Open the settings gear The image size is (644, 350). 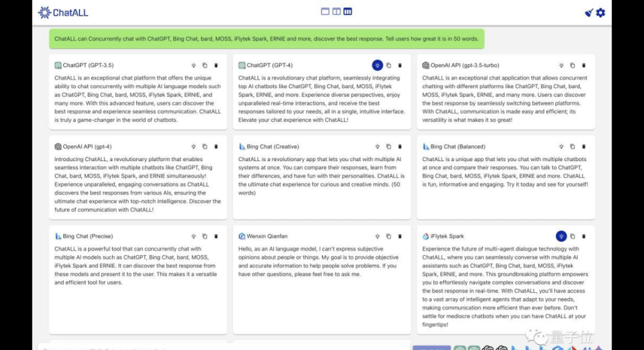(x=601, y=13)
